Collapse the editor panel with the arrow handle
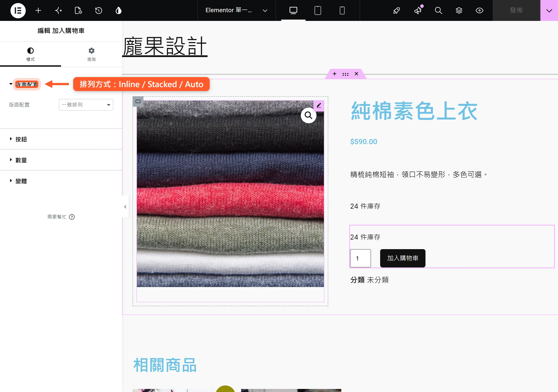 [125, 207]
